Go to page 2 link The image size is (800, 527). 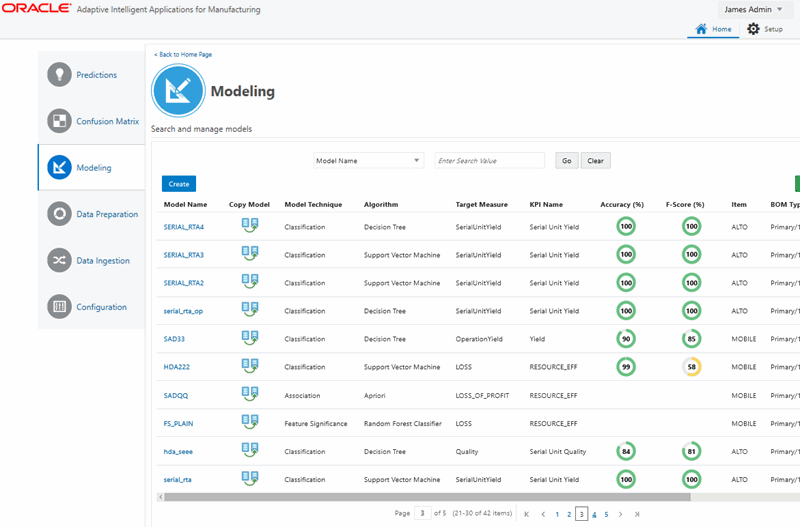[569, 514]
